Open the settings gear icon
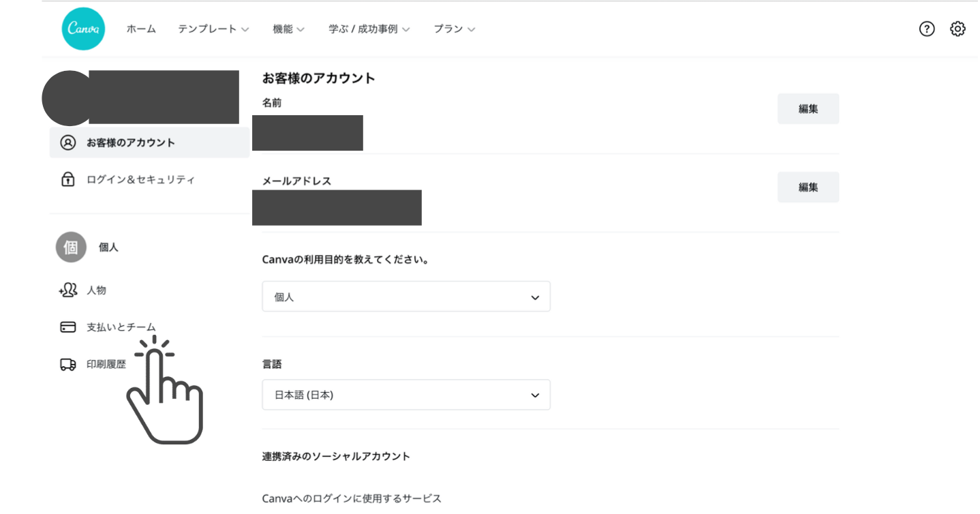 958,29
